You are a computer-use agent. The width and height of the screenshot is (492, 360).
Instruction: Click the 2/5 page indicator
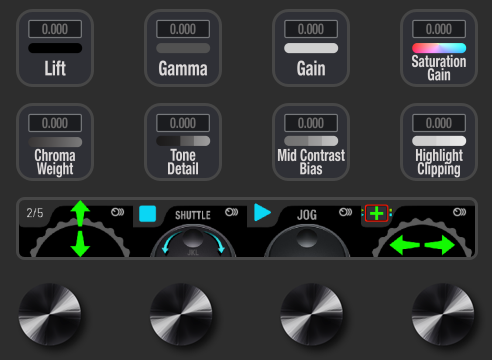click(x=35, y=213)
